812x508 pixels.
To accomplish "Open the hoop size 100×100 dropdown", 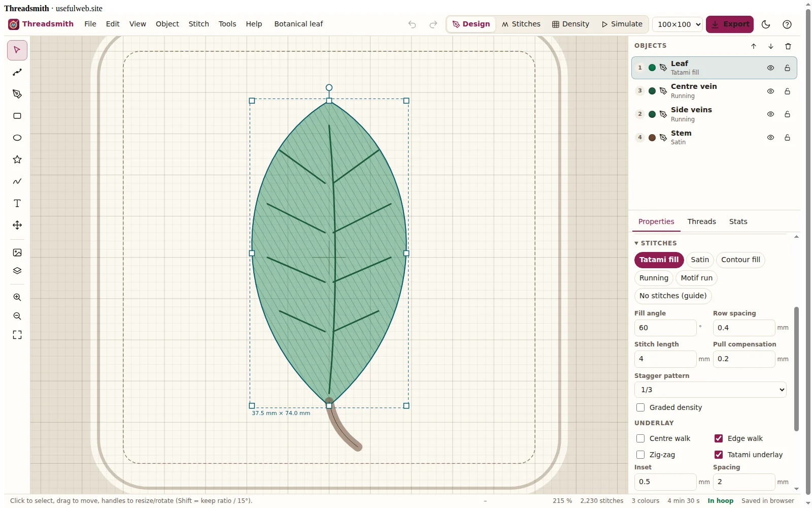I will (677, 24).
